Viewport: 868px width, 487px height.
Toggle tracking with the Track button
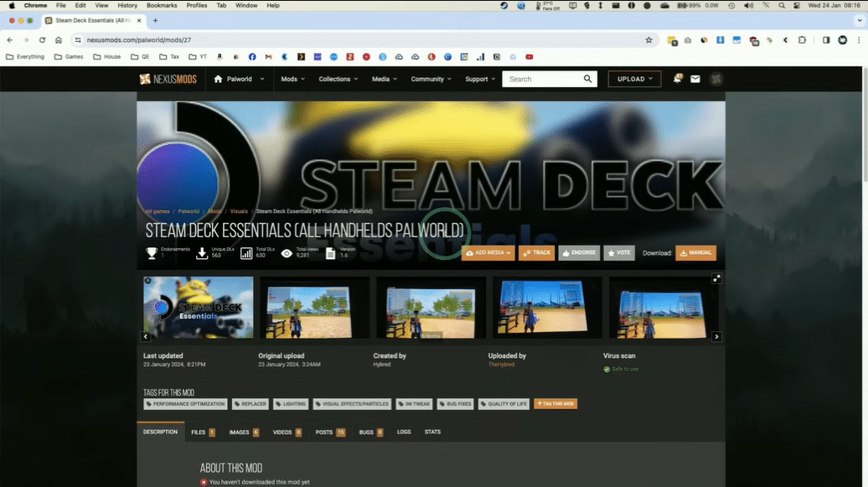click(x=536, y=252)
